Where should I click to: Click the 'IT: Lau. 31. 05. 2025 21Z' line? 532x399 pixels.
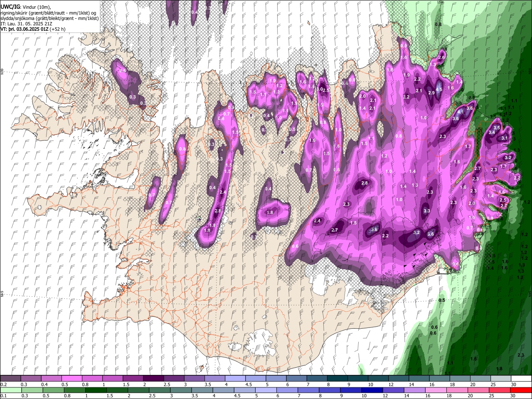click(26, 24)
